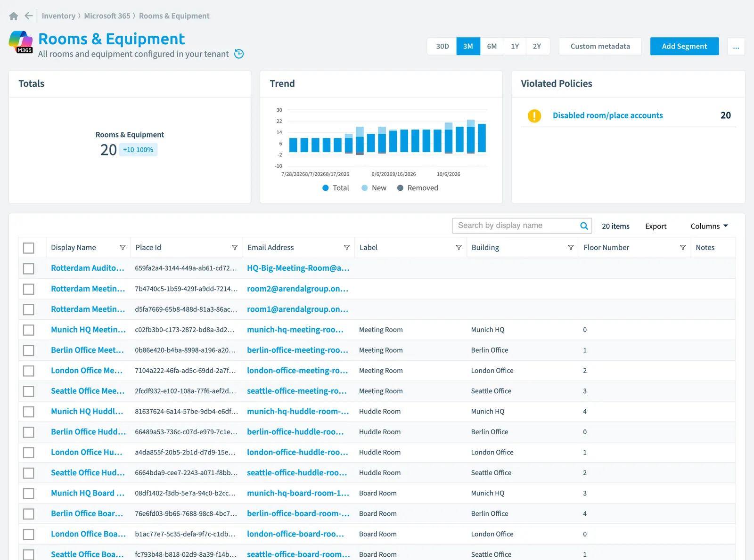Toggle the New legend marker in Trend chart
Image resolution: width=754 pixels, height=560 pixels.
tap(364, 188)
